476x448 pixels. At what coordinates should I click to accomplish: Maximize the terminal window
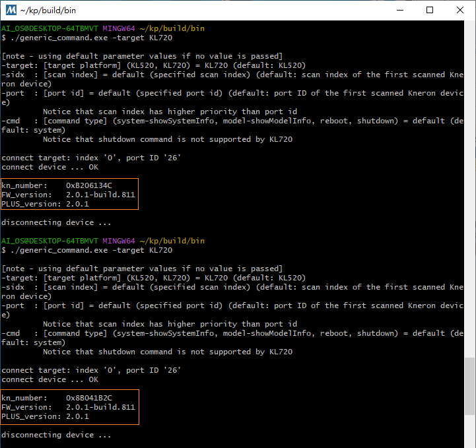coord(430,10)
